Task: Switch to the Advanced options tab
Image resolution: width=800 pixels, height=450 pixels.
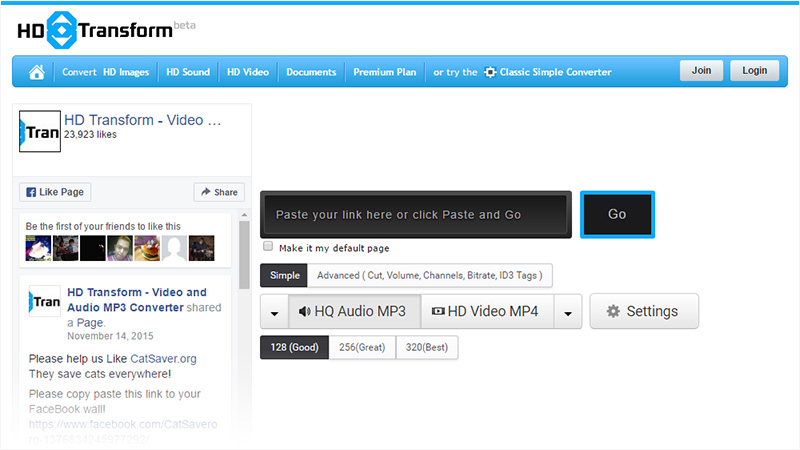Action: coord(430,276)
